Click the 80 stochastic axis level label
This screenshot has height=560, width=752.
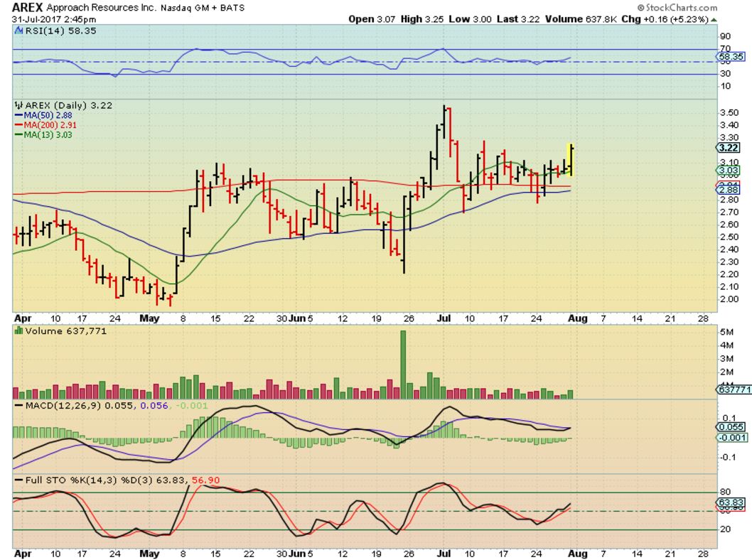click(x=725, y=492)
